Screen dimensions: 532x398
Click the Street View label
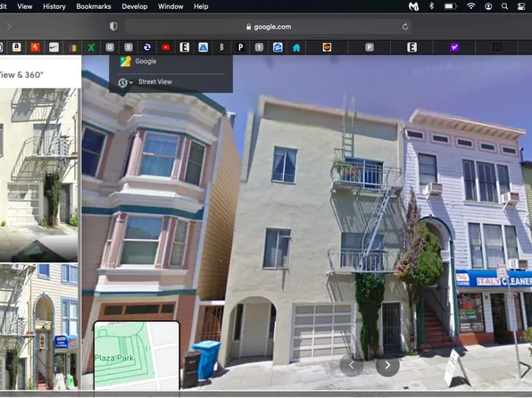155,82
